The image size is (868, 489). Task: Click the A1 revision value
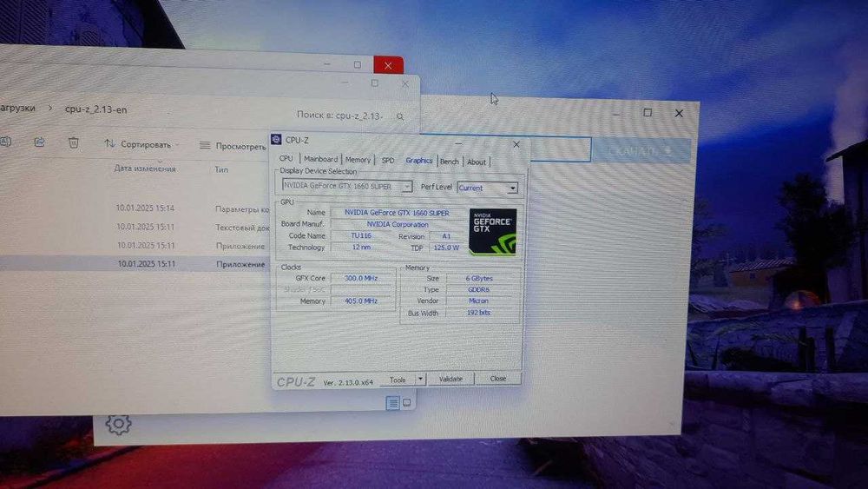pos(446,236)
